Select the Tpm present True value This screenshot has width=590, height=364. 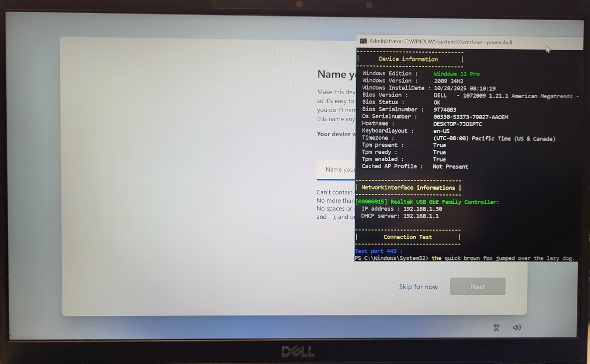click(x=440, y=145)
